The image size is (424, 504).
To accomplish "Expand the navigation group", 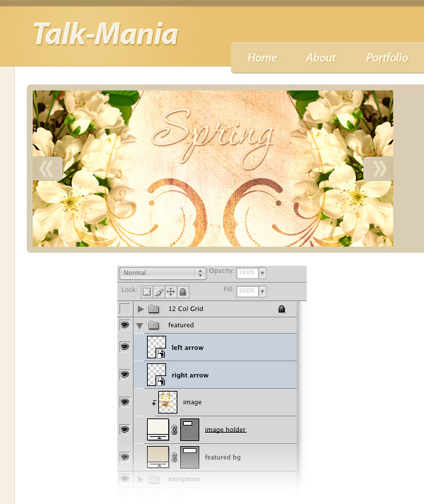I will 141,479.
